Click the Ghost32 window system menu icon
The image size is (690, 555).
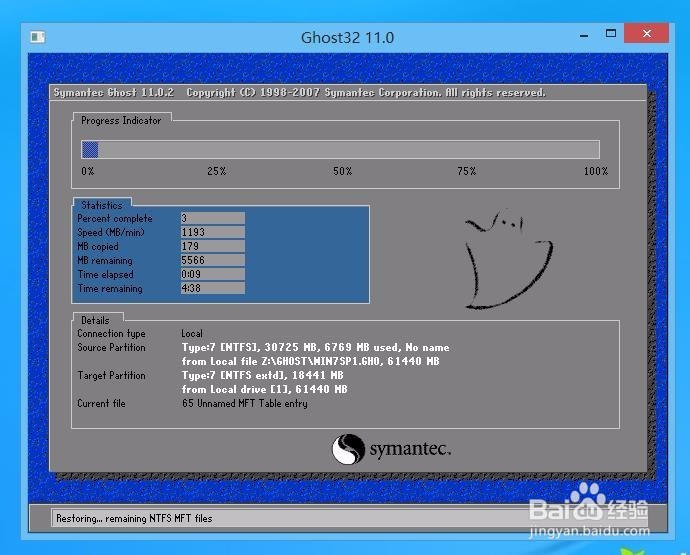[x=38, y=37]
